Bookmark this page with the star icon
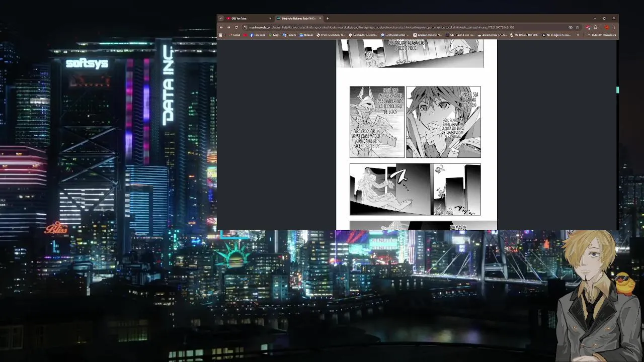The width and height of the screenshot is (644, 362). [x=577, y=27]
